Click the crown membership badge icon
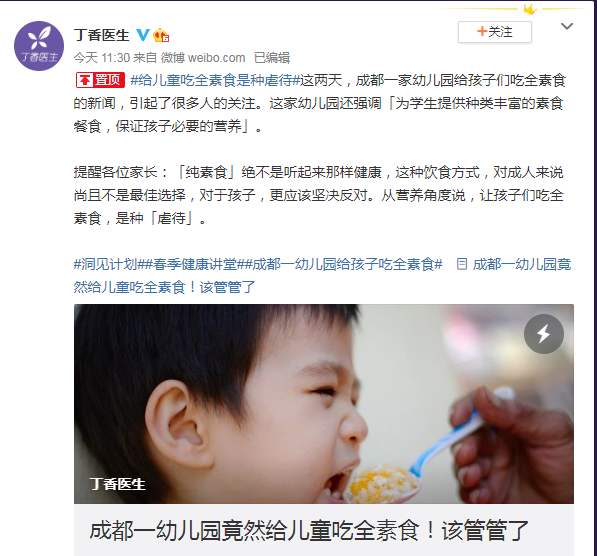Viewport: 597px width, 556px height. point(161,35)
